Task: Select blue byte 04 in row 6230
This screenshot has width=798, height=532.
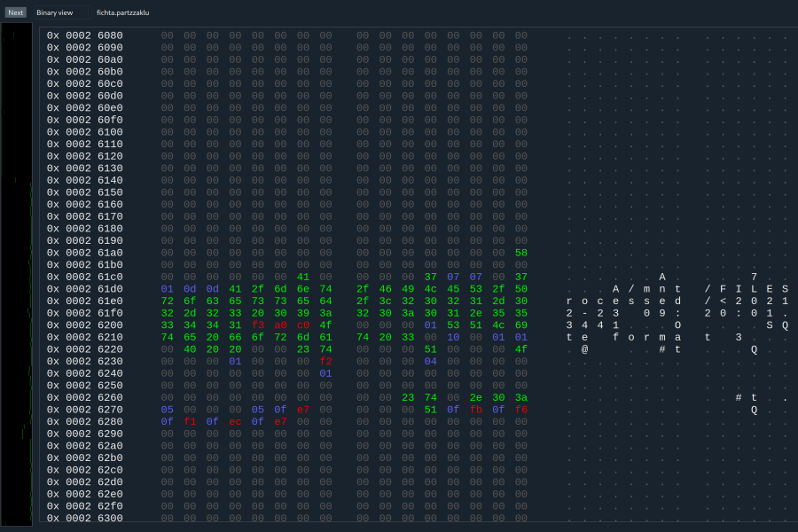Action: tap(431, 362)
